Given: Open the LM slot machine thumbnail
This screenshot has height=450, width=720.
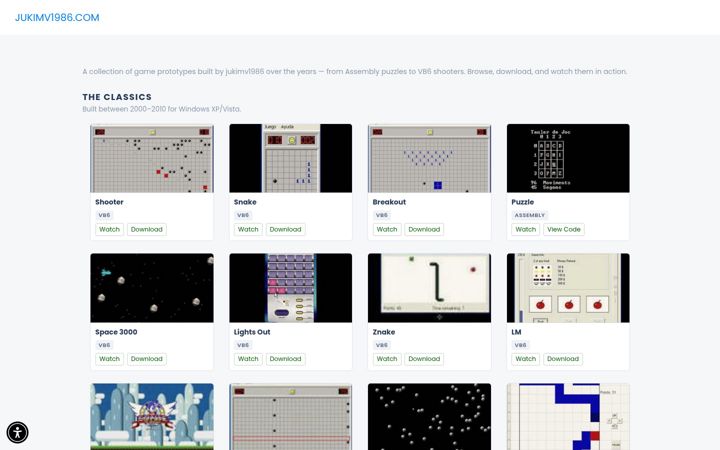Looking at the screenshot, I should (x=568, y=288).
